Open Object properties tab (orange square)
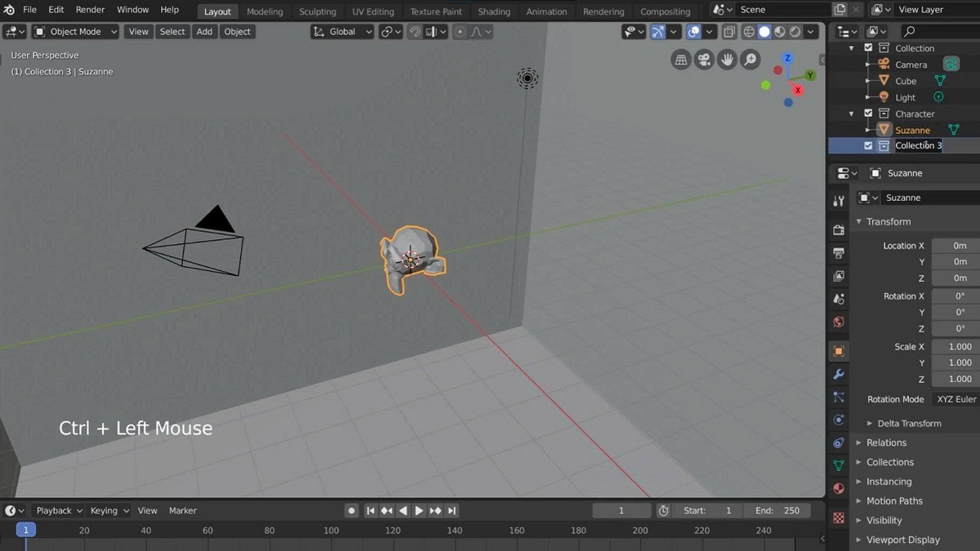 pos(838,352)
